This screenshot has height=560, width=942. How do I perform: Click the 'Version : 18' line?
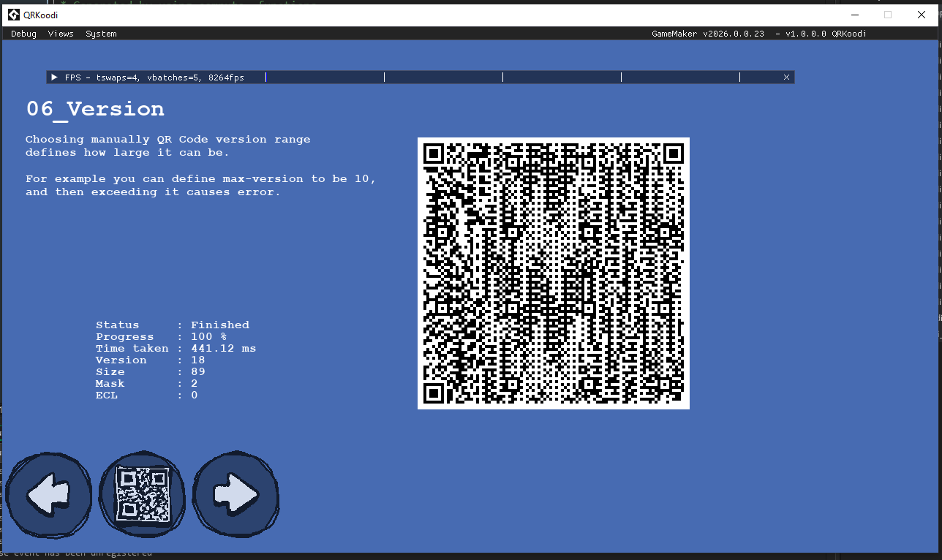pos(150,360)
